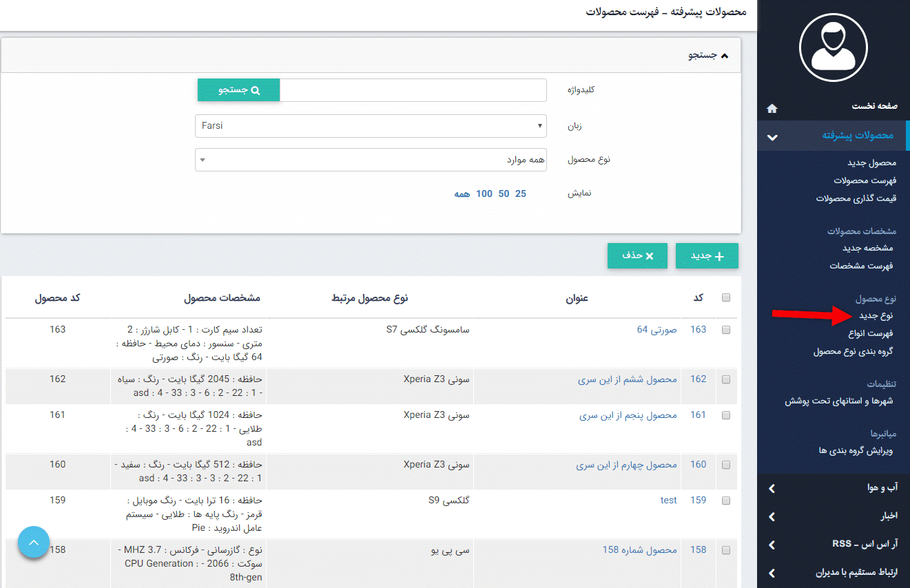Open the نوع محصول dropdown همه موارد
Viewport: 910px width, 588px height.
click(371, 159)
